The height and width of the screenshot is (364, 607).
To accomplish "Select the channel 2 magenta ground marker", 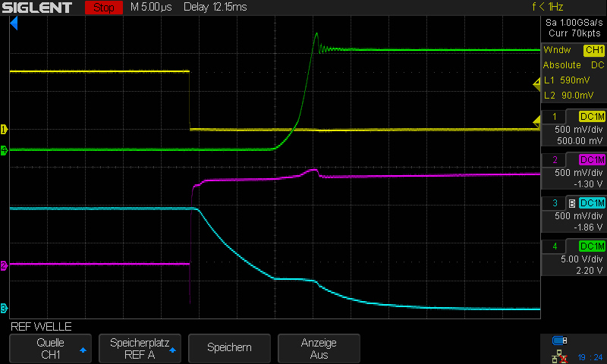I will pyautogui.click(x=4, y=265).
